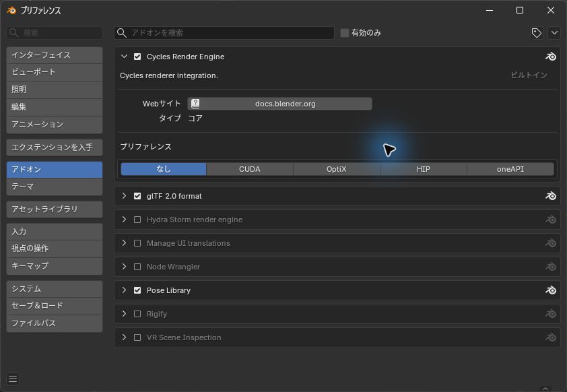Expand the glTF 2.0 format entry
567x392 pixels.
124,196
